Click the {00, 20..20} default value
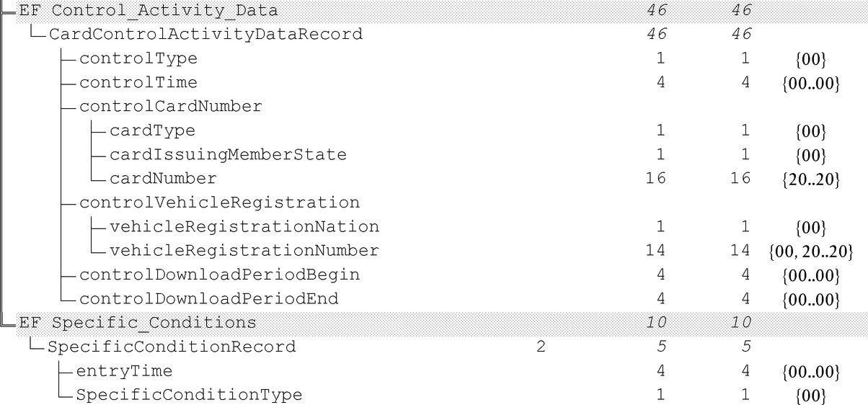This screenshot has width=868, height=405. [811, 252]
